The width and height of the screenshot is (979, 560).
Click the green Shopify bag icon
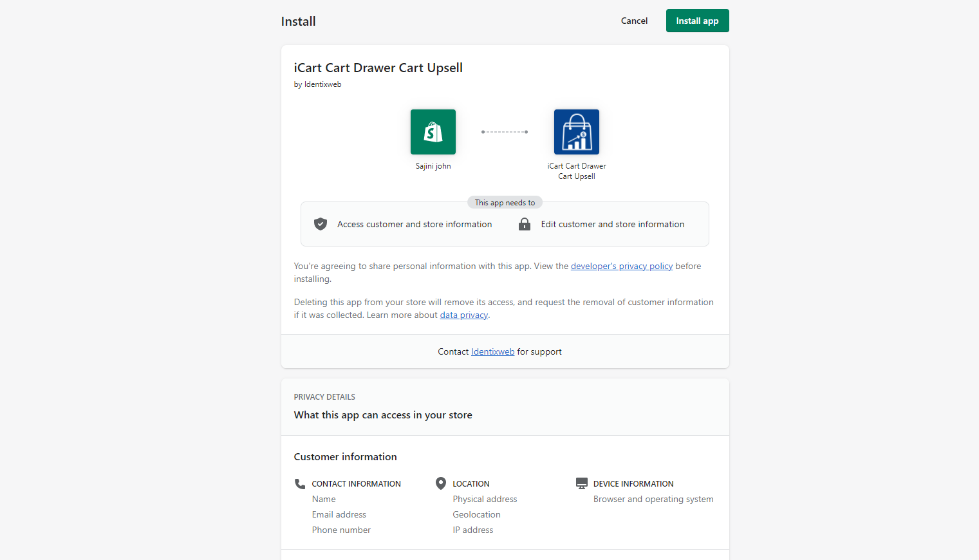tap(433, 132)
